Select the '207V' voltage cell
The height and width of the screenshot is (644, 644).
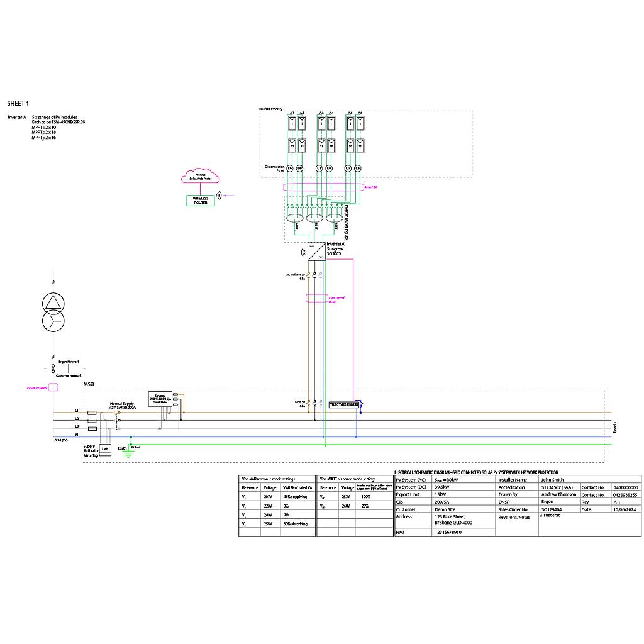(x=268, y=497)
